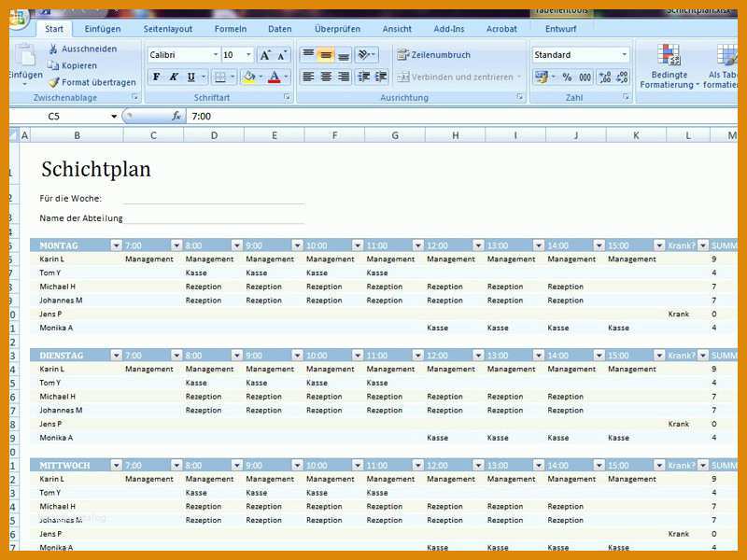Image resolution: width=747 pixels, height=560 pixels.
Task: Center text horizontally
Action: 326,77
